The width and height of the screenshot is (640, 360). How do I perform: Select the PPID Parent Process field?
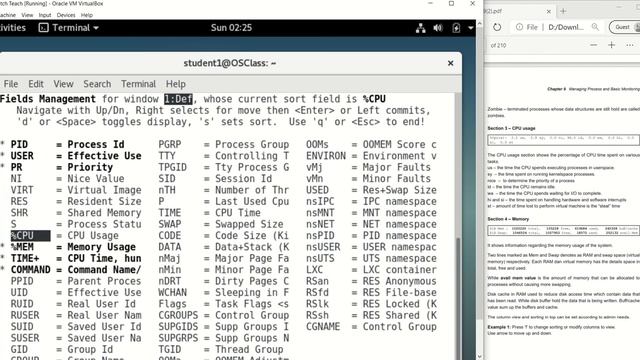click(x=76, y=281)
